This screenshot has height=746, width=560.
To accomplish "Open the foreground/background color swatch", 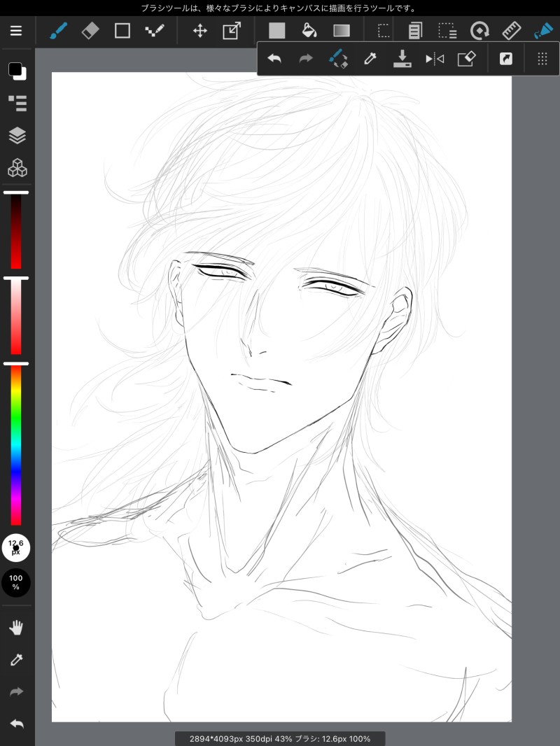I will 17,71.
